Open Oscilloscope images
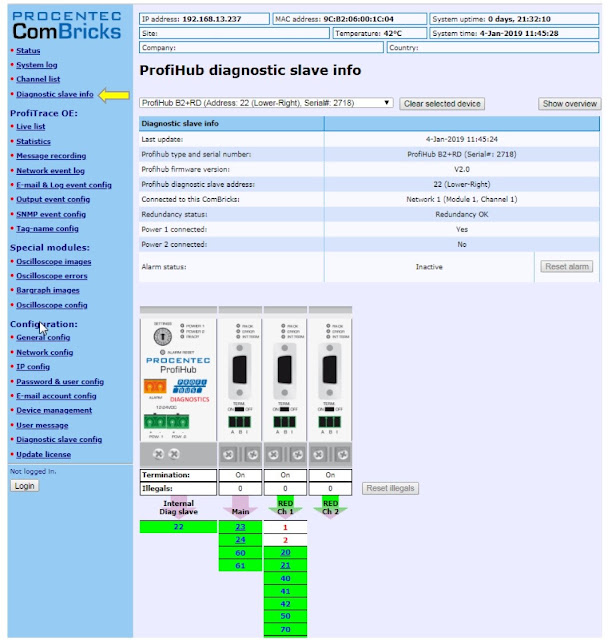608x640 pixels. (x=53, y=262)
